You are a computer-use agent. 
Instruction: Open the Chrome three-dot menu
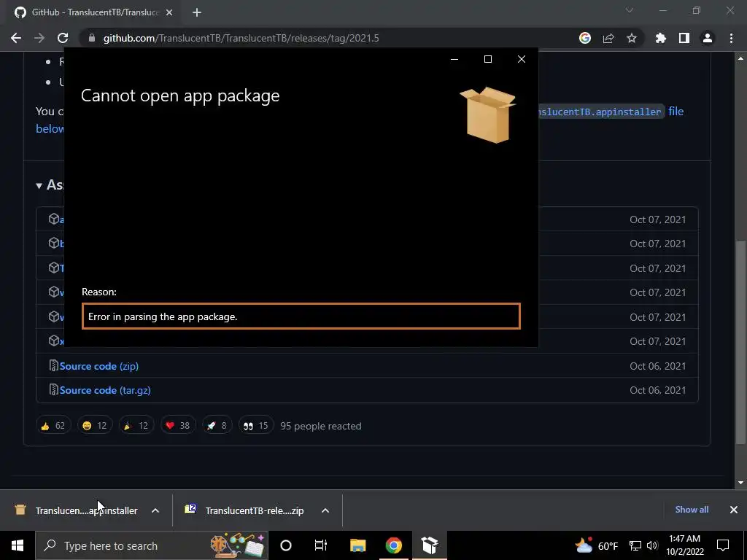731,38
